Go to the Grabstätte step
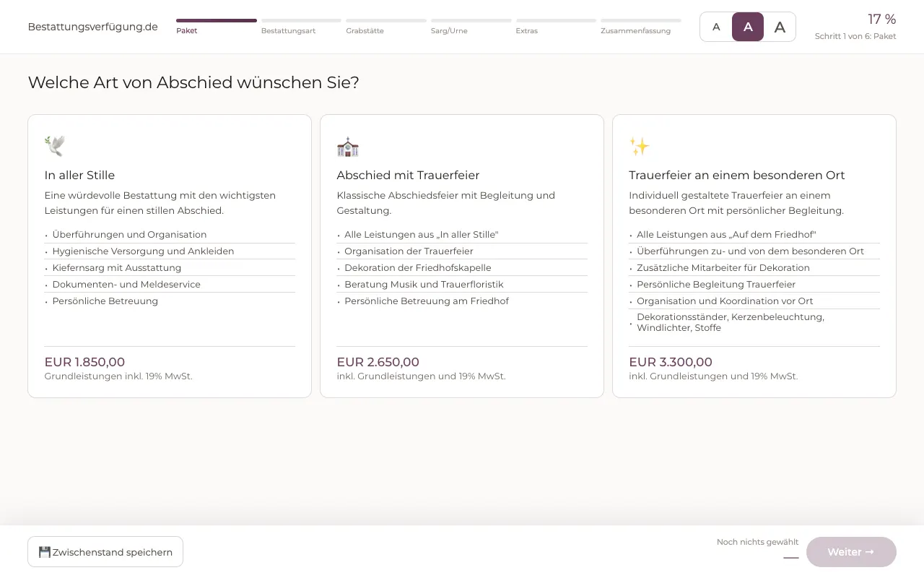Viewport: 924px width, 578px height. pyautogui.click(x=386, y=27)
